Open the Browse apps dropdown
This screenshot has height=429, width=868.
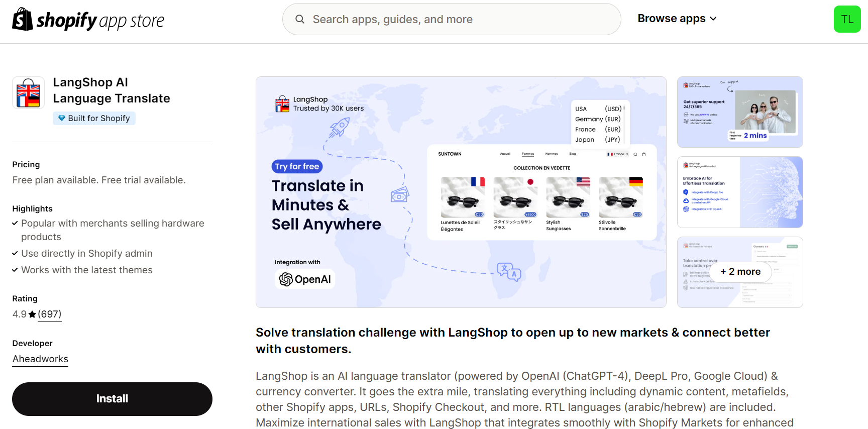tap(677, 19)
